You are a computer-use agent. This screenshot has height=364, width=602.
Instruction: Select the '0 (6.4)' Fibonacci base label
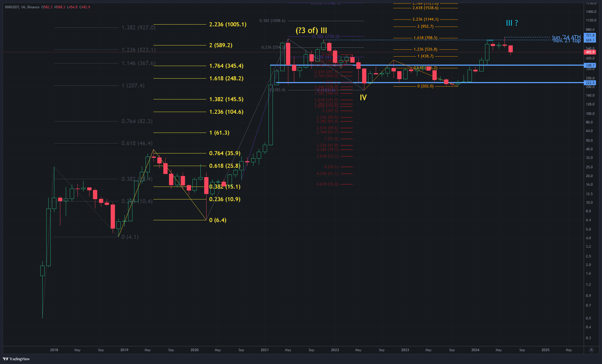pyautogui.click(x=218, y=220)
